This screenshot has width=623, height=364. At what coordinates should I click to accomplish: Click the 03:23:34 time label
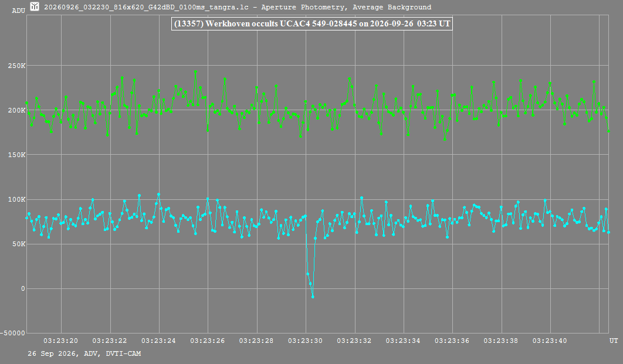(403, 341)
